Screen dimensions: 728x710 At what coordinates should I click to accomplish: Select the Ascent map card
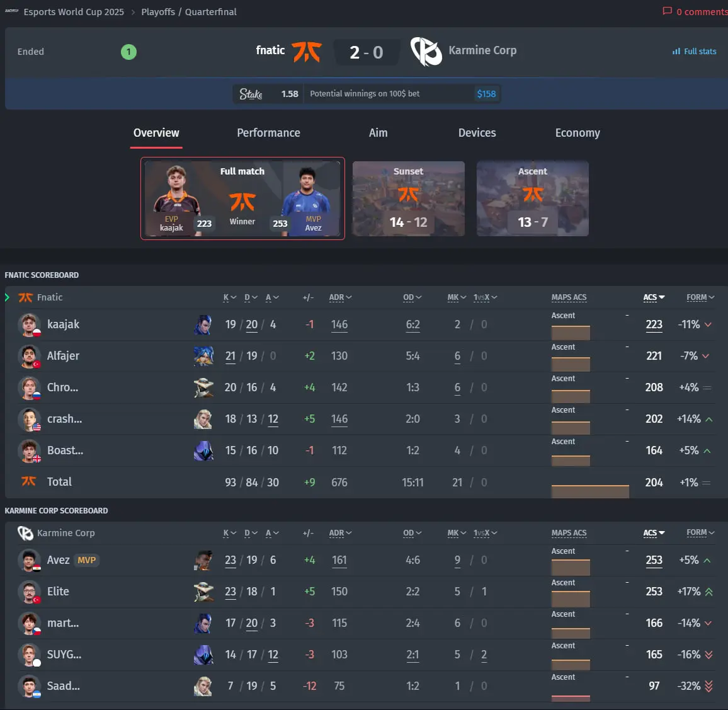533,198
